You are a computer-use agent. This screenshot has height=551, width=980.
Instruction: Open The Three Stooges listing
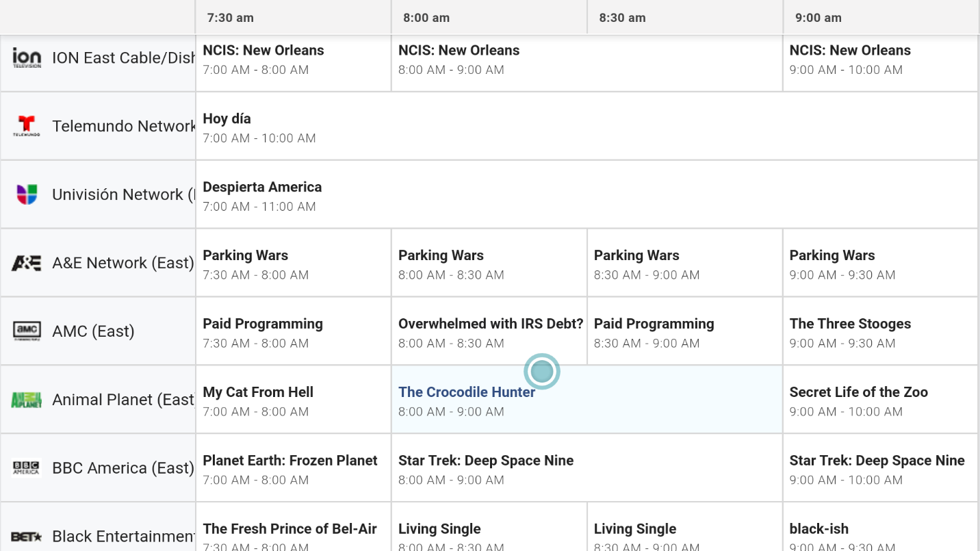(880, 331)
